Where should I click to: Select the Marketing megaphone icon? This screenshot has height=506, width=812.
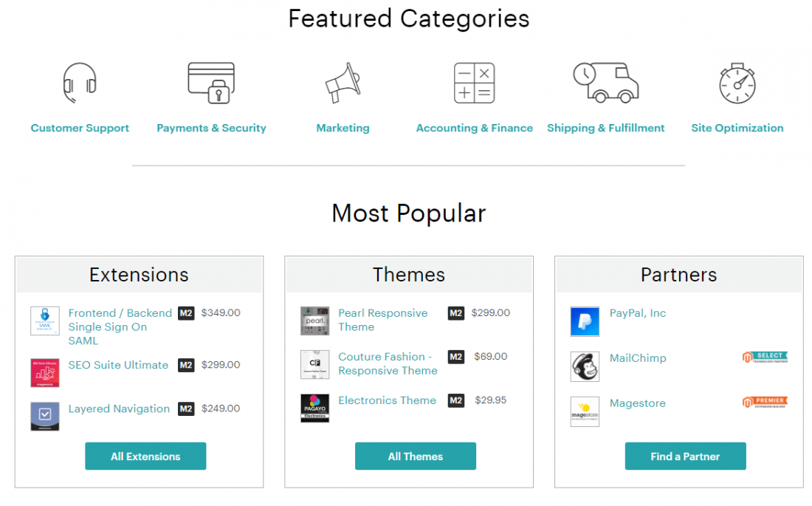[x=343, y=83]
